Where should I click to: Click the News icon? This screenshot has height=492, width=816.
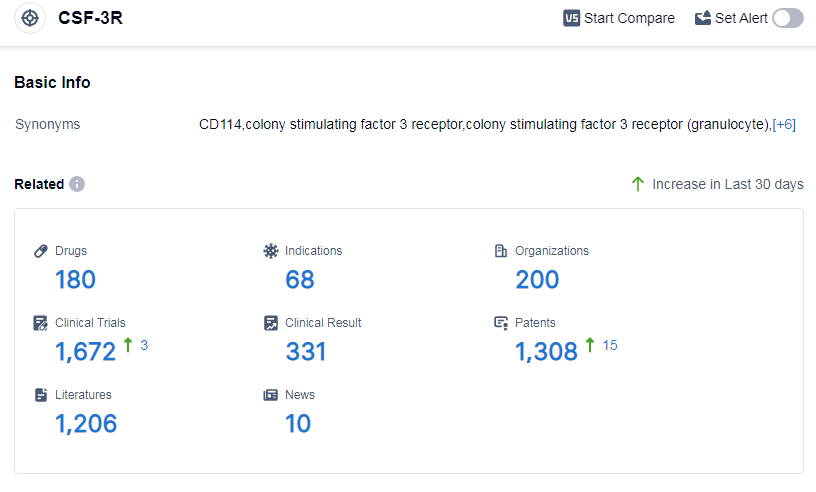(270, 395)
